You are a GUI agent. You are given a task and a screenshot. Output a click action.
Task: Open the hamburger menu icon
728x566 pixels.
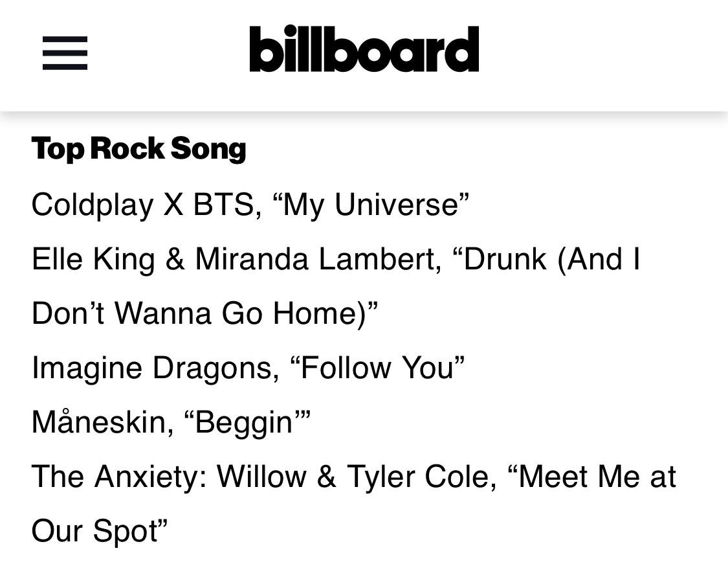pos(65,53)
